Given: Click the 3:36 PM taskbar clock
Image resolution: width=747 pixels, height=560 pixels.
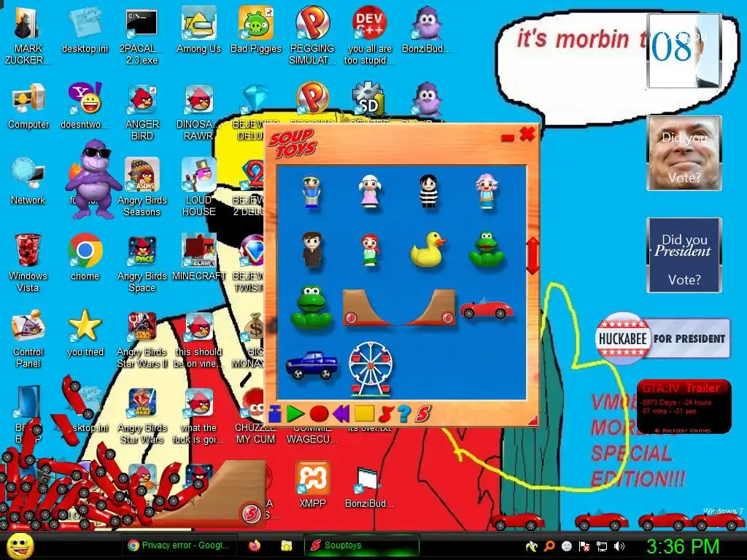Looking at the screenshot, I should click(x=682, y=546).
